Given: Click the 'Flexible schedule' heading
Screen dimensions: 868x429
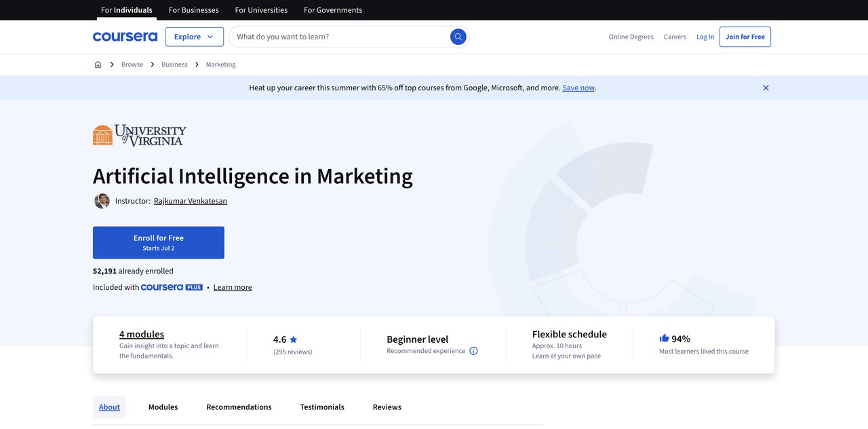Looking at the screenshot, I should click(570, 334).
